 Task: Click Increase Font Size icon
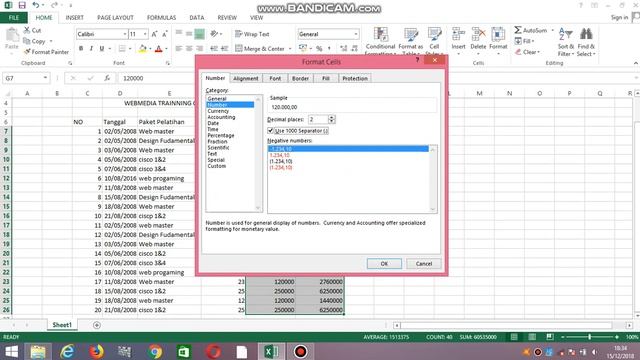click(154, 34)
